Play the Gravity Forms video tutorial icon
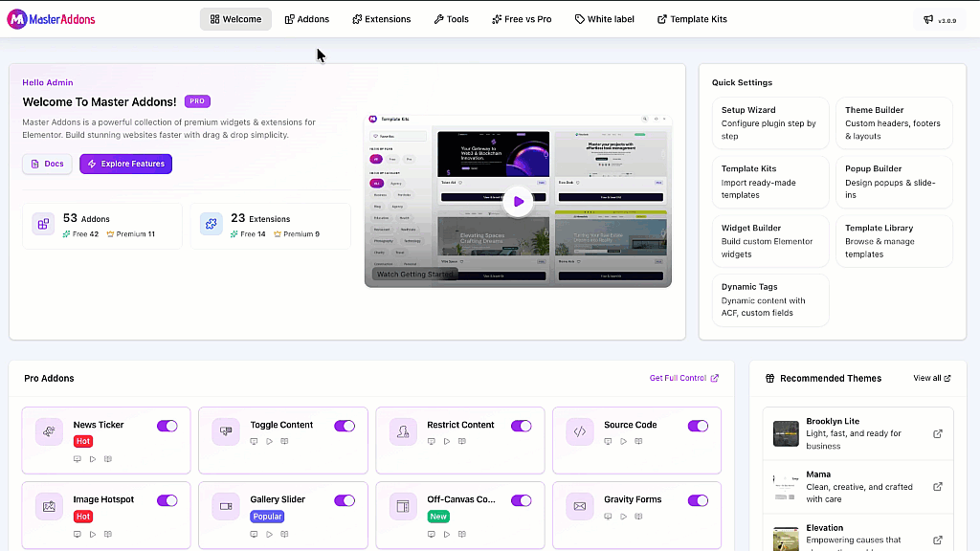The width and height of the screenshot is (980, 551). [623, 517]
